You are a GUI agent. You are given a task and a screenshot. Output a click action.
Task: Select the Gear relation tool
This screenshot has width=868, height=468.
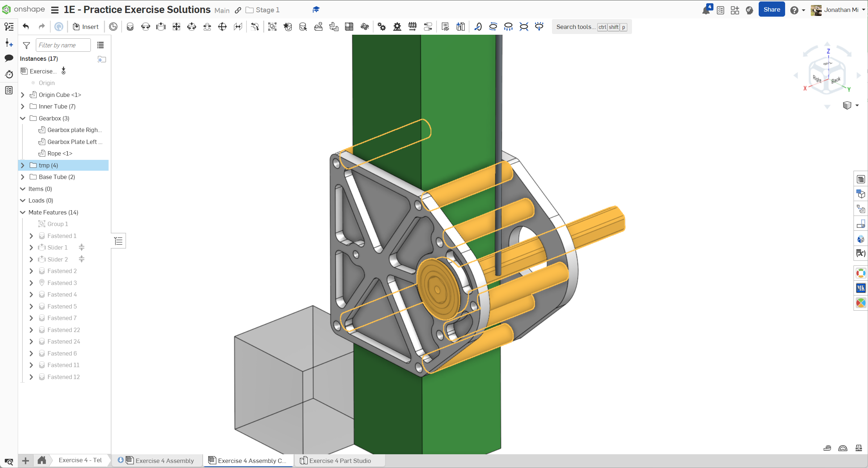382,26
